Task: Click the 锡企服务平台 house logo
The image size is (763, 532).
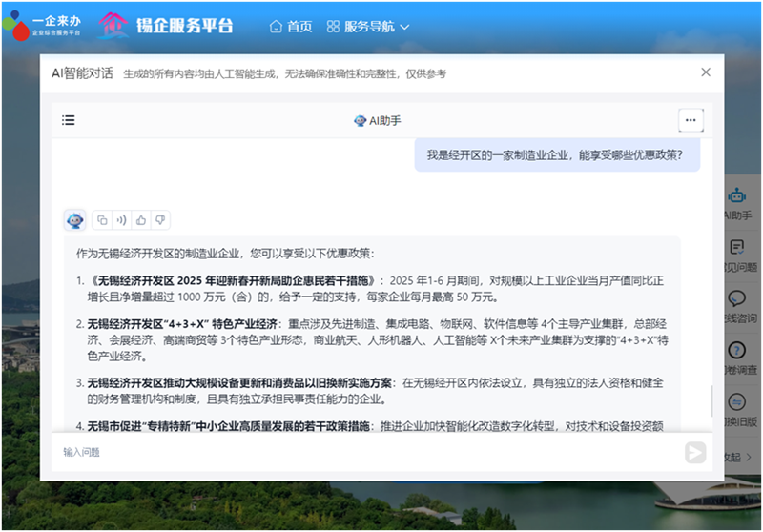Action: [113, 26]
